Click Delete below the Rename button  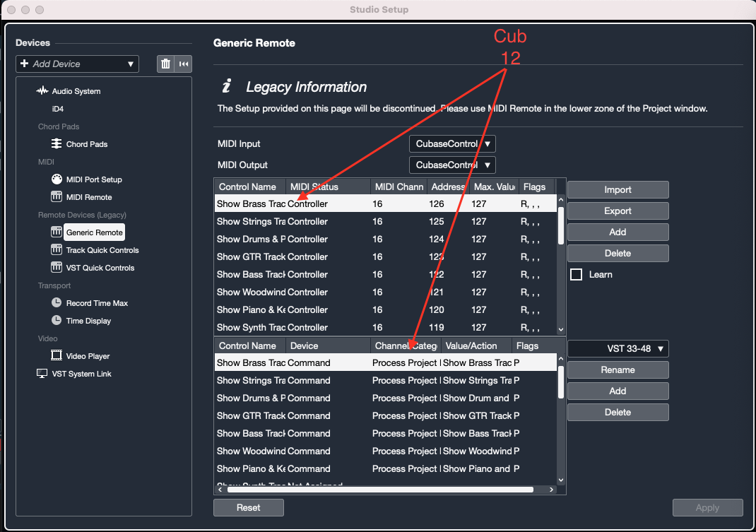point(618,413)
